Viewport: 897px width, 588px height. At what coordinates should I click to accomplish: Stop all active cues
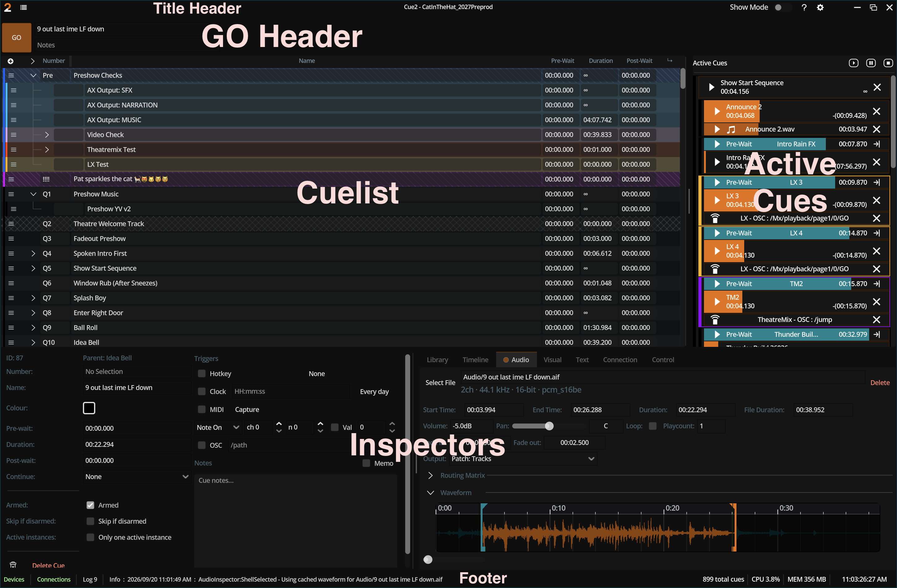point(888,63)
